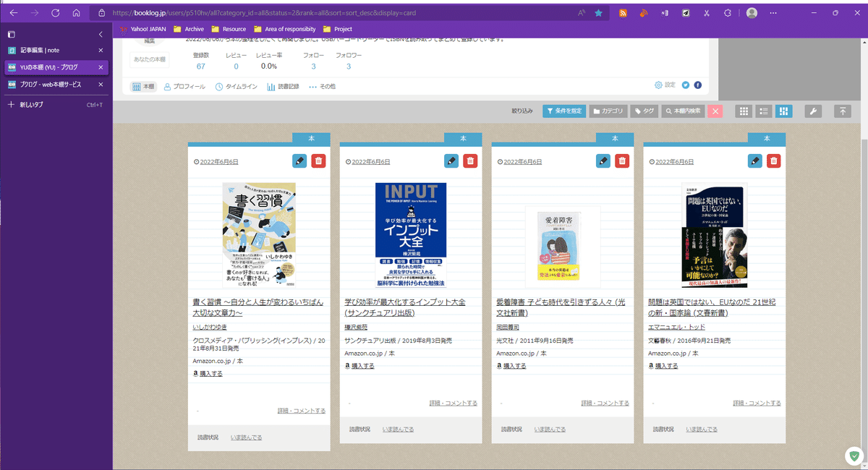Open the 読書記録 tab
This screenshot has height=470, width=868.
coord(283,87)
